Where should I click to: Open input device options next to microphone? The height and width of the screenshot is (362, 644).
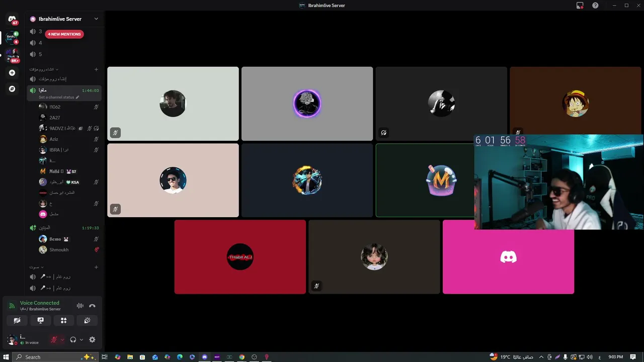coord(62,340)
